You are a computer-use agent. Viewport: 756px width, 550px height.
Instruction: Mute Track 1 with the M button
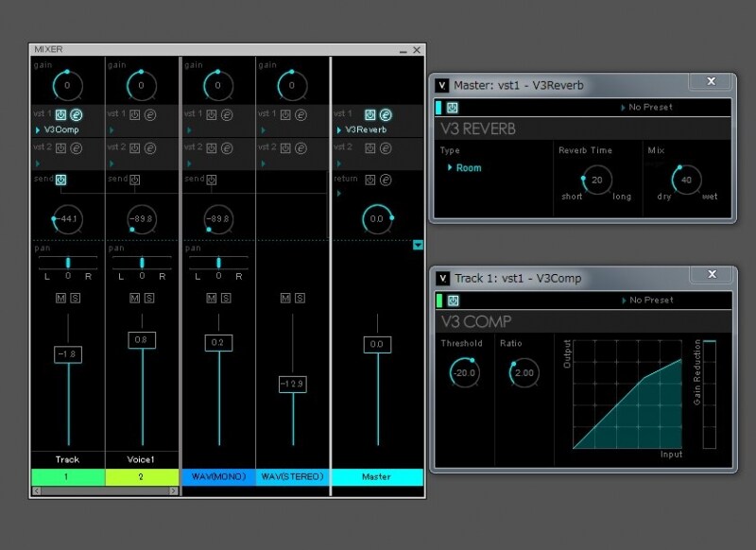coord(60,298)
